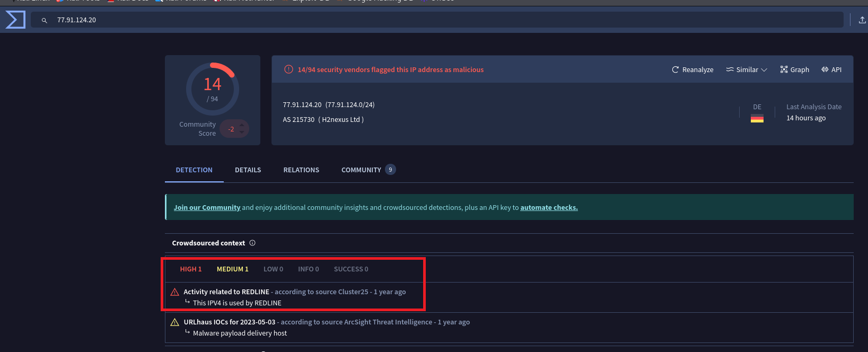Open the Graph view icon
The height and width of the screenshot is (352, 868).
(x=784, y=69)
